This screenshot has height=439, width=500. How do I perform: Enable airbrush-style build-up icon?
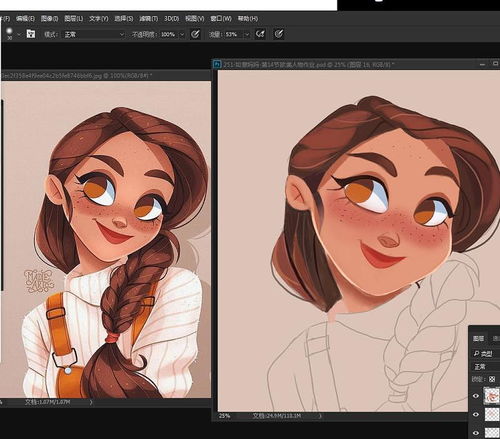pyautogui.click(x=260, y=34)
